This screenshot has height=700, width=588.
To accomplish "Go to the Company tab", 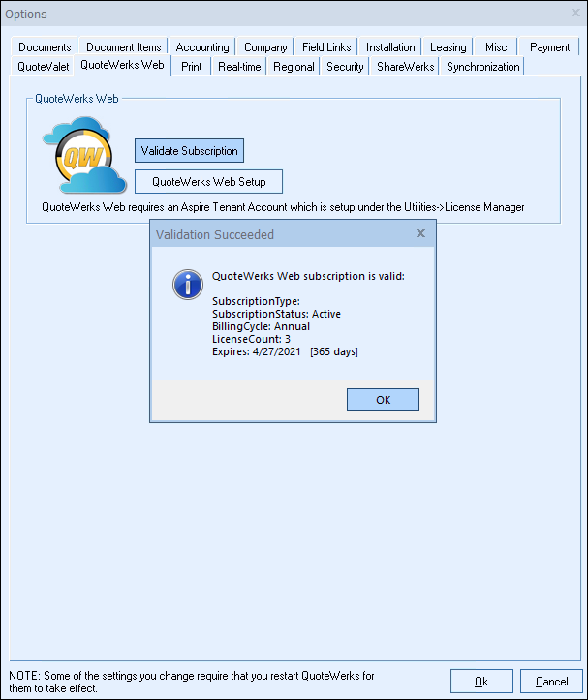I will pos(265,46).
